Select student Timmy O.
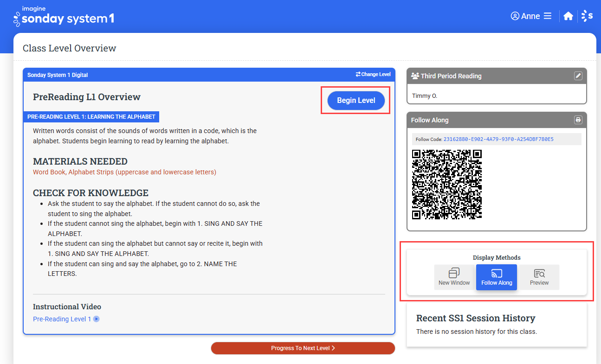 point(425,96)
